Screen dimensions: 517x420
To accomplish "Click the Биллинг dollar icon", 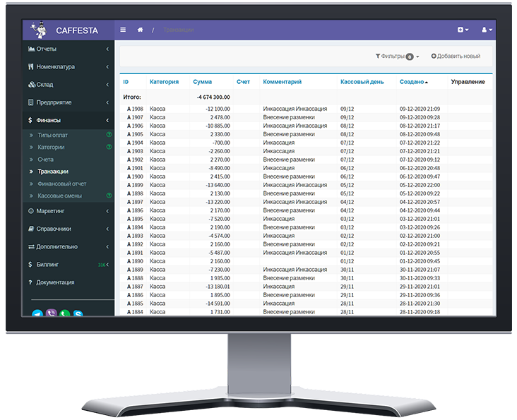I will (x=30, y=264).
